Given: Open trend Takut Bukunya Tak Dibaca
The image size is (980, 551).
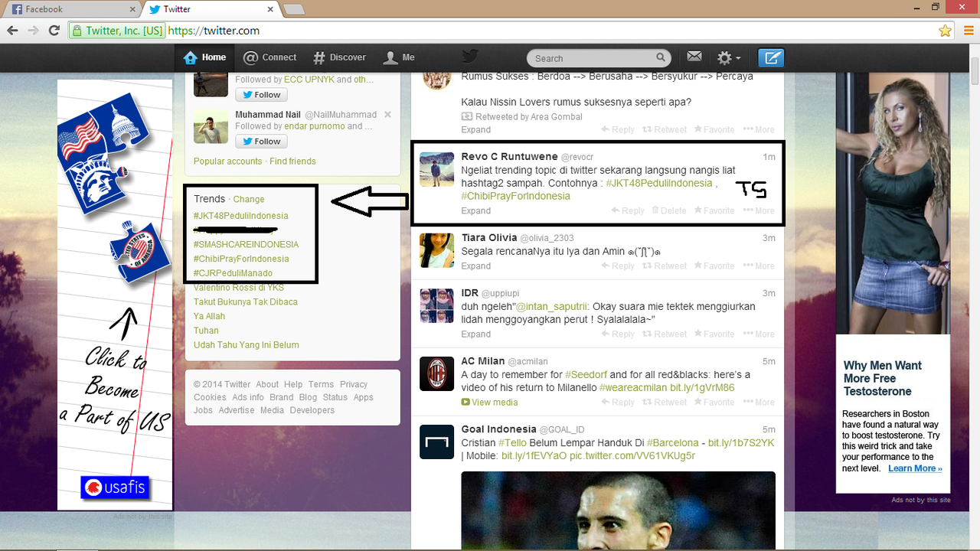Looking at the screenshot, I should coord(246,302).
